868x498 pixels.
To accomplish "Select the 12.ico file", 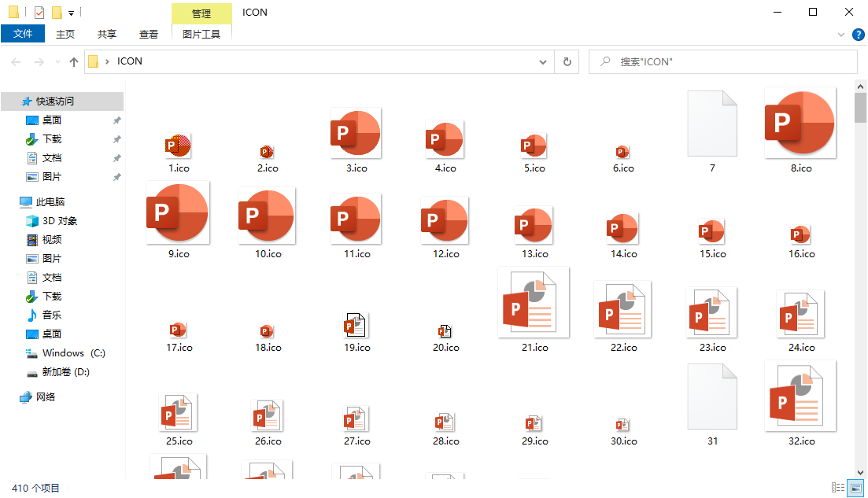I will 445,220.
